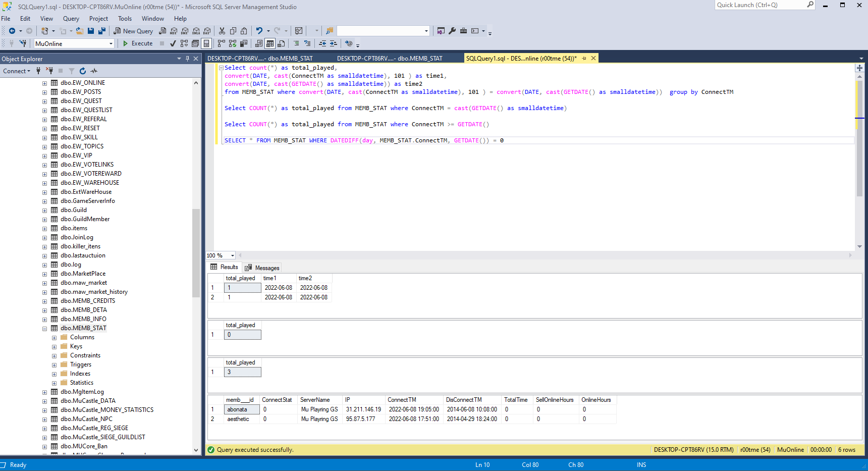The height and width of the screenshot is (471, 868).
Task: Open Activity Monitor via its toolbar icon
Action: [x=299, y=31]
